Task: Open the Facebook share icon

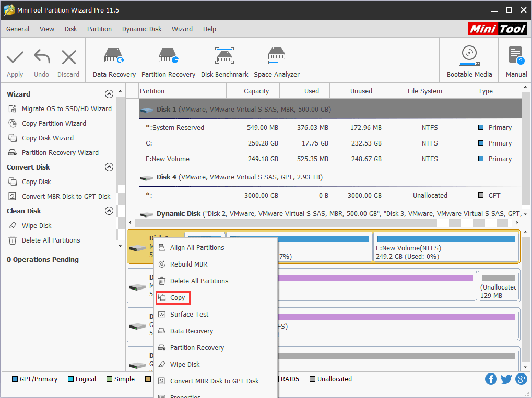Action: (491, 379)
